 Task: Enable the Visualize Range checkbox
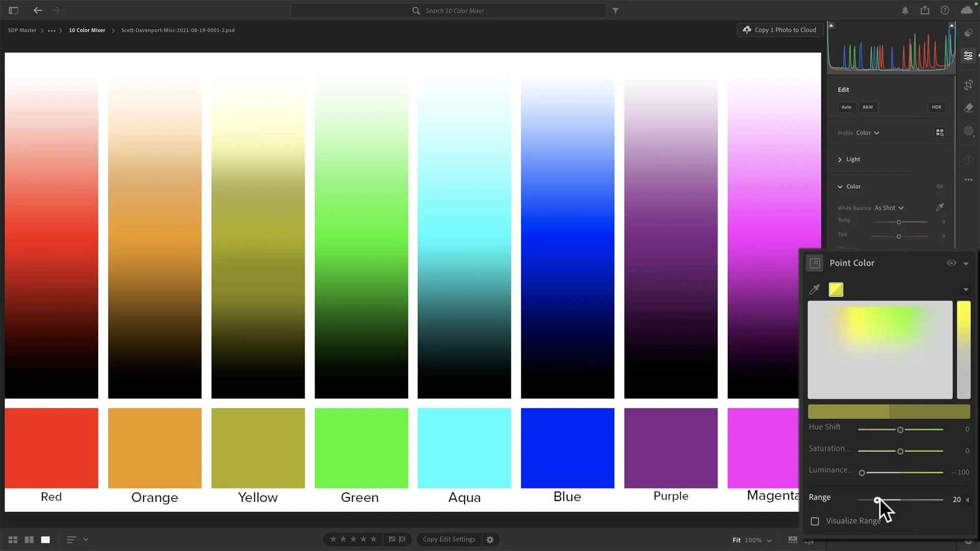[x=815, y=521]
